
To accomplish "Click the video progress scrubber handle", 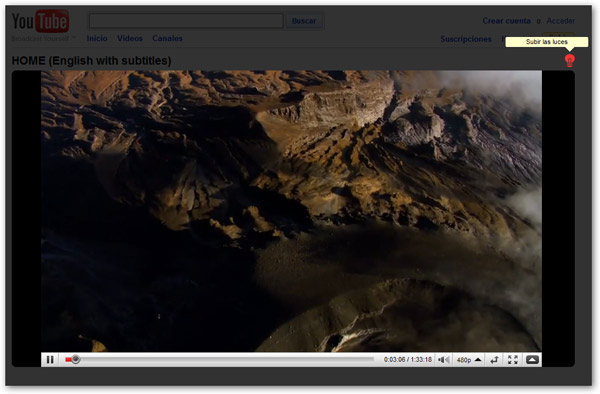I will point(75,359).
